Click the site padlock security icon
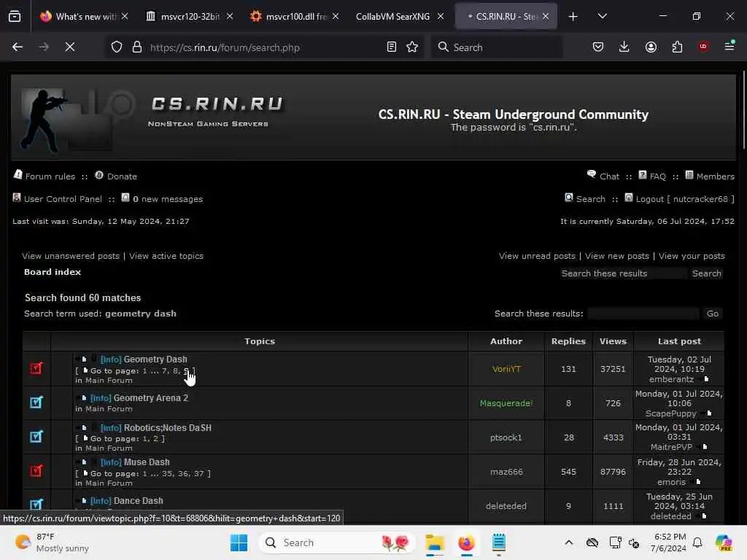This screenshot has height=560, width=747. click(x=137, y=47)
